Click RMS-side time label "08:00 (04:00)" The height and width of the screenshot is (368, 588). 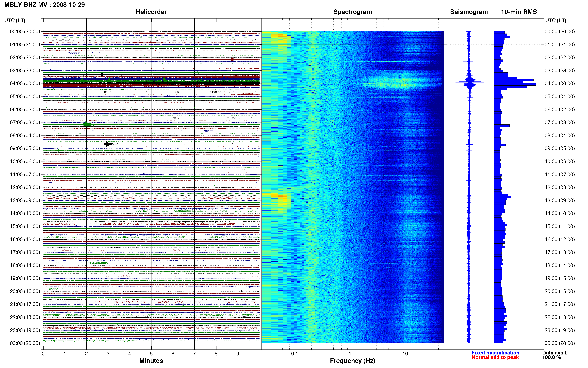pyautogui.click(x=560, y=135)
